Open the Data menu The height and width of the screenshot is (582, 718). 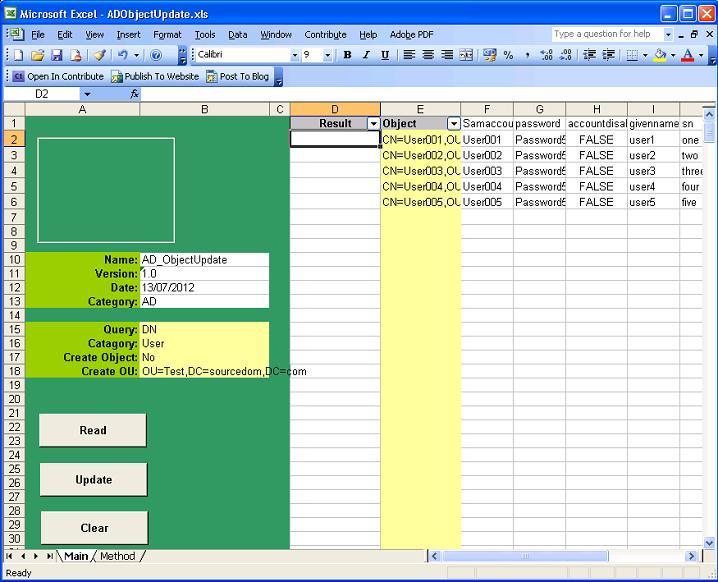coord(237,34)
